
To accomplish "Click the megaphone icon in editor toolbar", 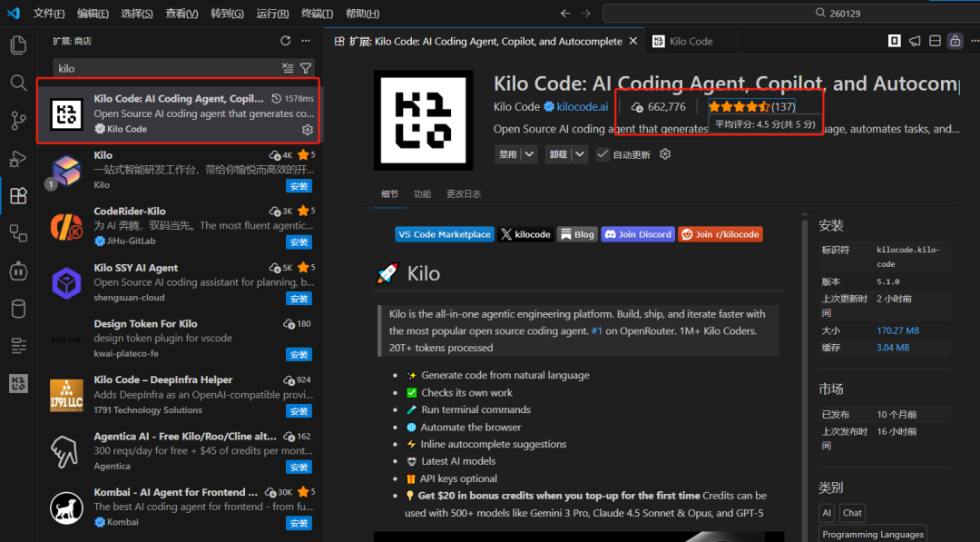I will coord(915,41).
